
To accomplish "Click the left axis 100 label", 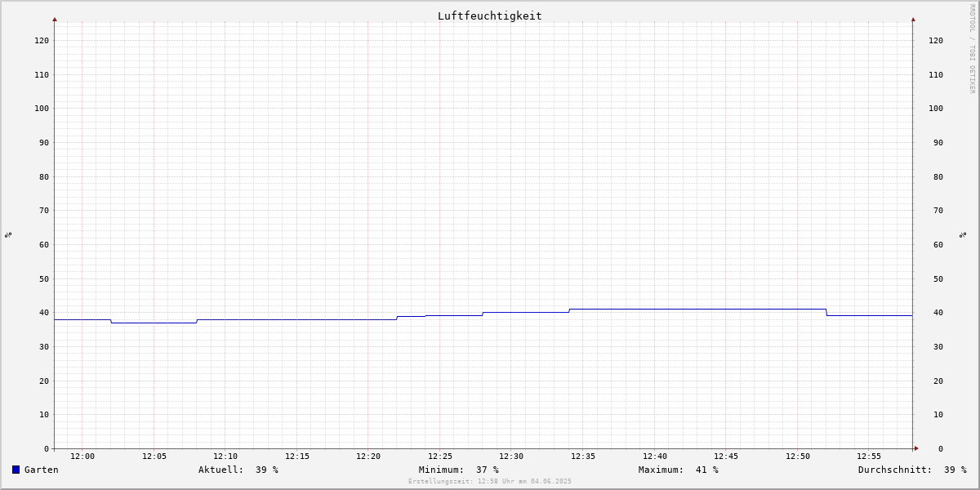I will point(42,108).
